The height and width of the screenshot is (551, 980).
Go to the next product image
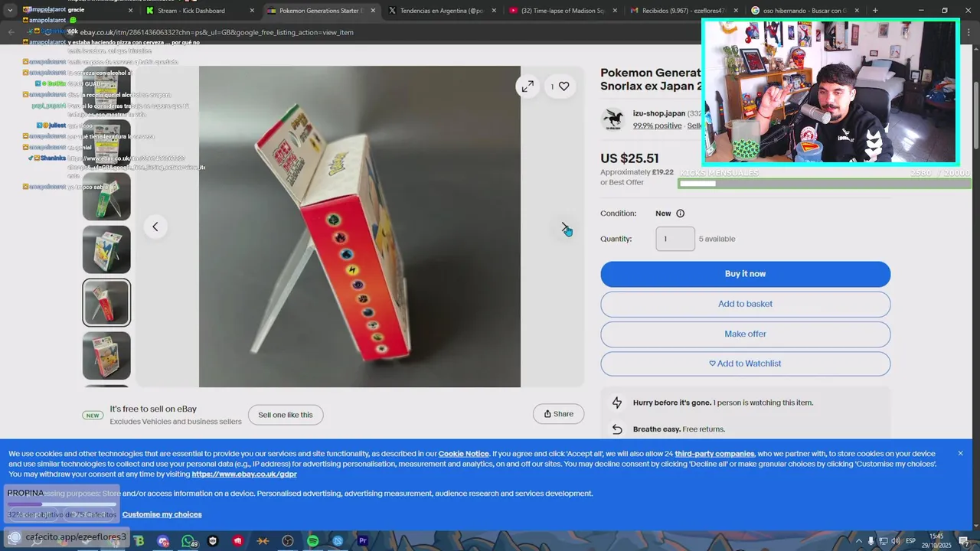565,227
